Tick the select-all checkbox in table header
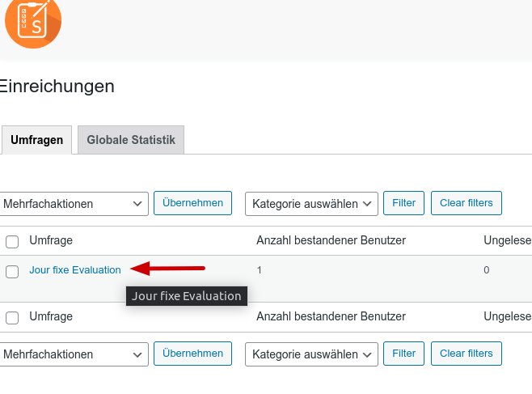Screen dimensions: 532x394 point(12,241)
